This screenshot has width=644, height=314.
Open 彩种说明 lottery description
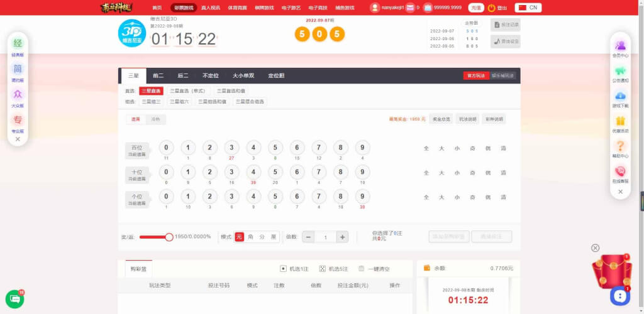pos(494,119)
